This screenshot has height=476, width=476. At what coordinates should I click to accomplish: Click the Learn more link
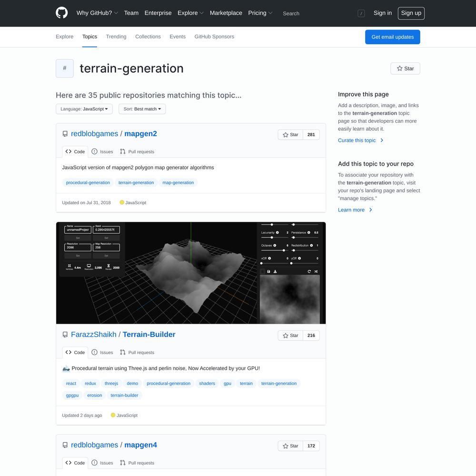click(355, 210)
